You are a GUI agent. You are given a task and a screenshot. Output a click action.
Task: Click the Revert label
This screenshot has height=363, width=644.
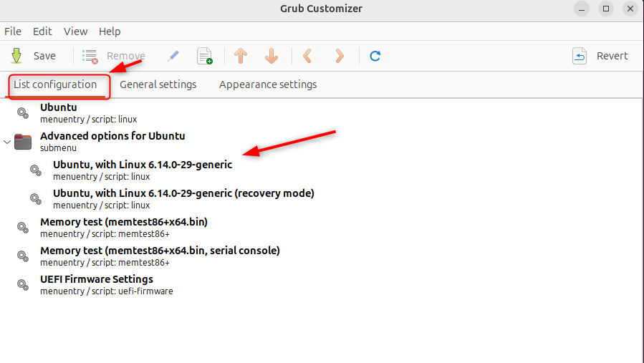(612, 56)
